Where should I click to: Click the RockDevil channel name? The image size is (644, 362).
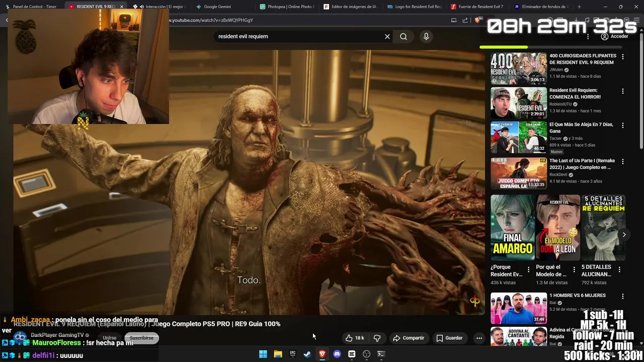coord(558,174)
